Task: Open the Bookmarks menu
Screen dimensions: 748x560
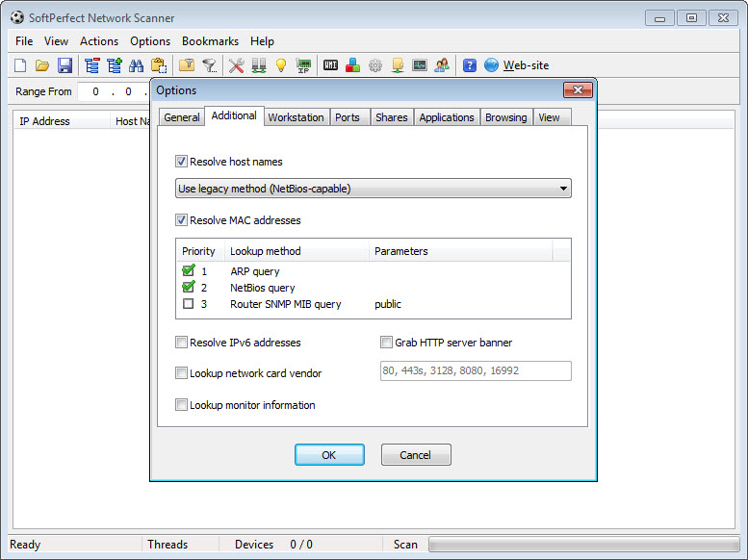Action: pyautogui.click(x=210, y=41)
